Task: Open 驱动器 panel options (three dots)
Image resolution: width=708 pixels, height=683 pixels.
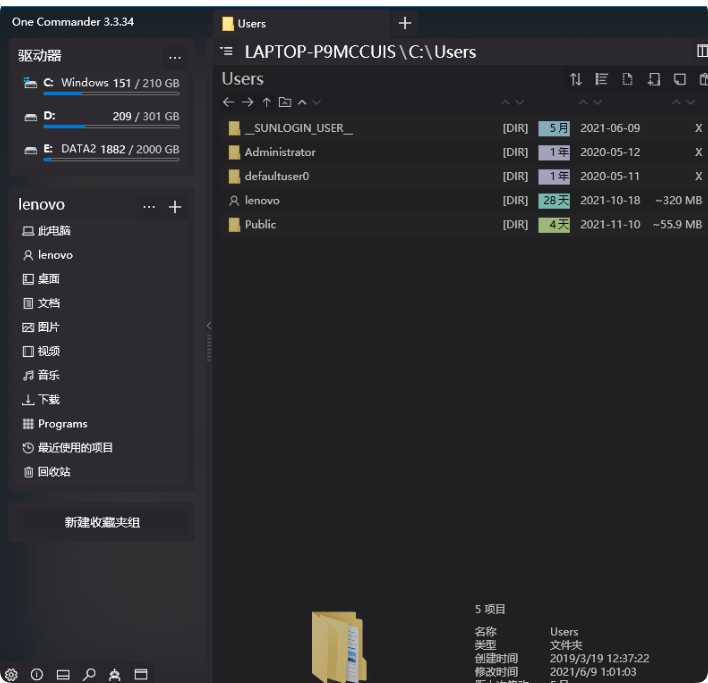Action: point(175,58)
